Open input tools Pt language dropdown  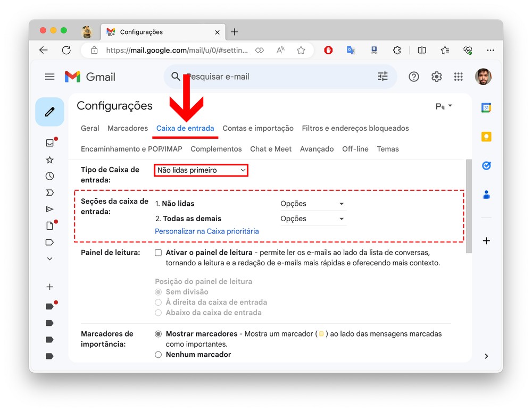[x=444, y=106]
